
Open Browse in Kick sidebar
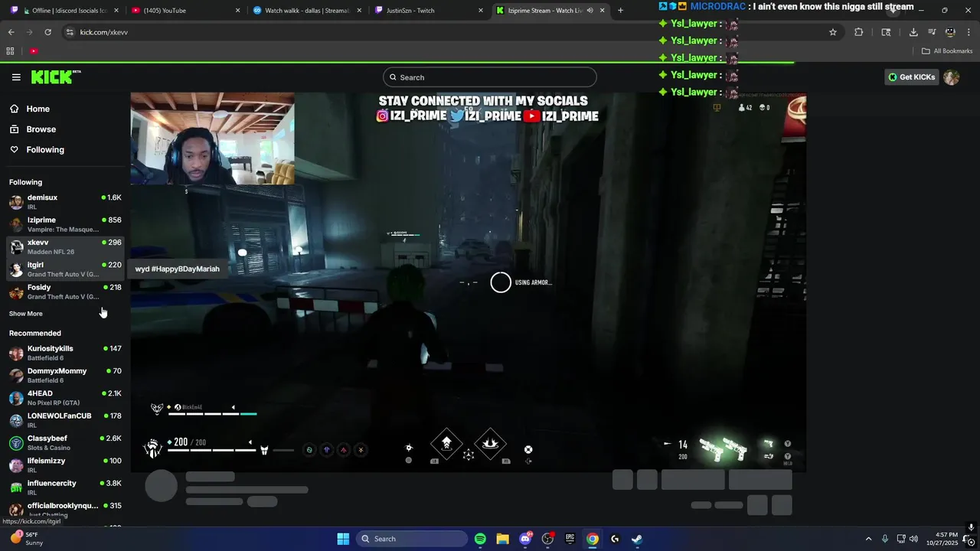(41, 129)
